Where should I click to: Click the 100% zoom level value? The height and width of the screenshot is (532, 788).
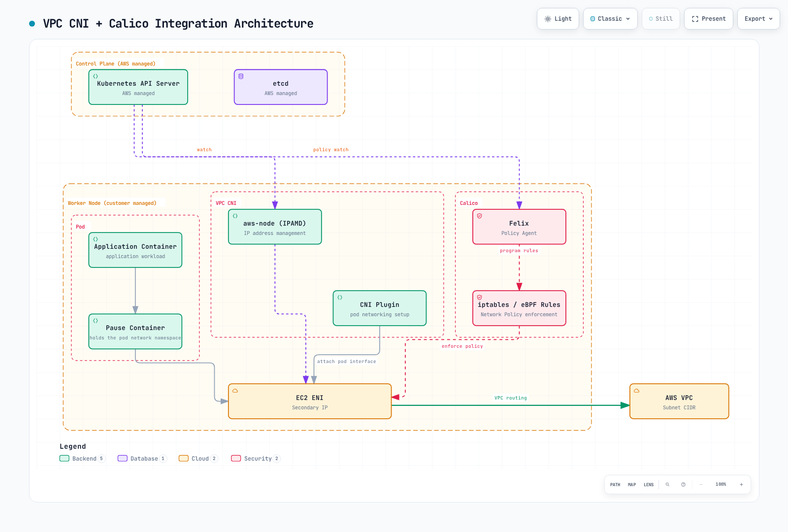pos(721,485)
